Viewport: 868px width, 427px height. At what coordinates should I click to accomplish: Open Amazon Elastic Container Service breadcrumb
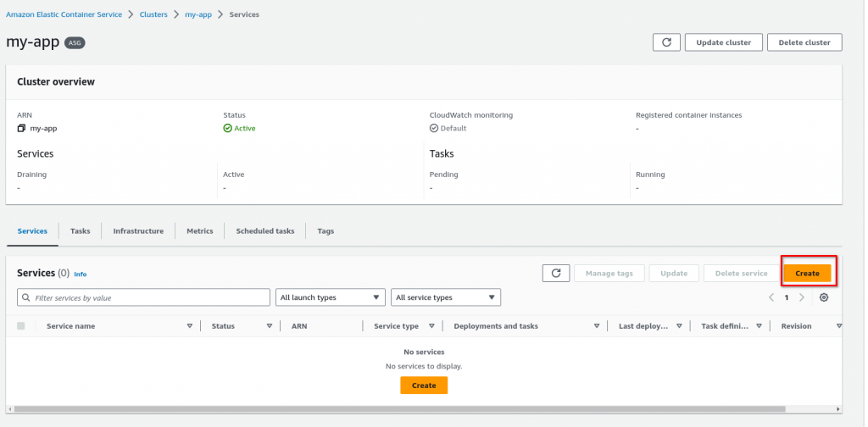click(64, 14)
